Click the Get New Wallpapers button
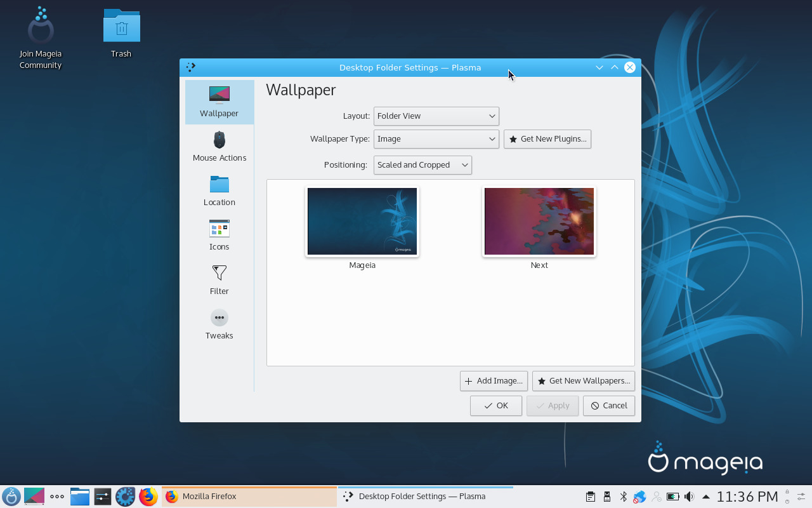812x508 pixels. [x=583, y=381]
